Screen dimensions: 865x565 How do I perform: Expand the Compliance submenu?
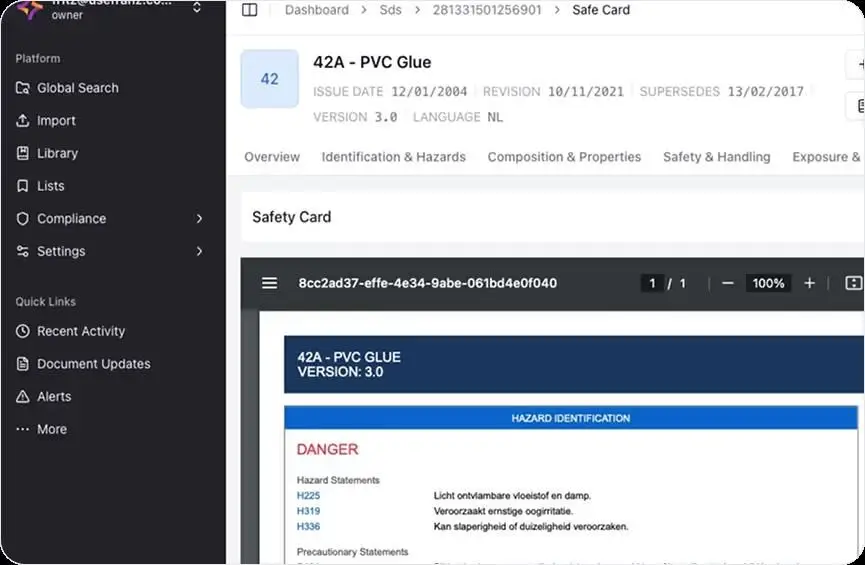(199, 219)
